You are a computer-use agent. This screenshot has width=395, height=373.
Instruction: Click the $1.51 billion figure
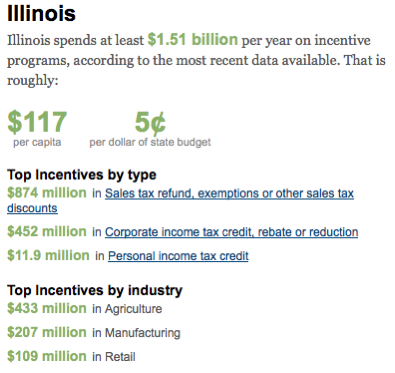(193, 40)
